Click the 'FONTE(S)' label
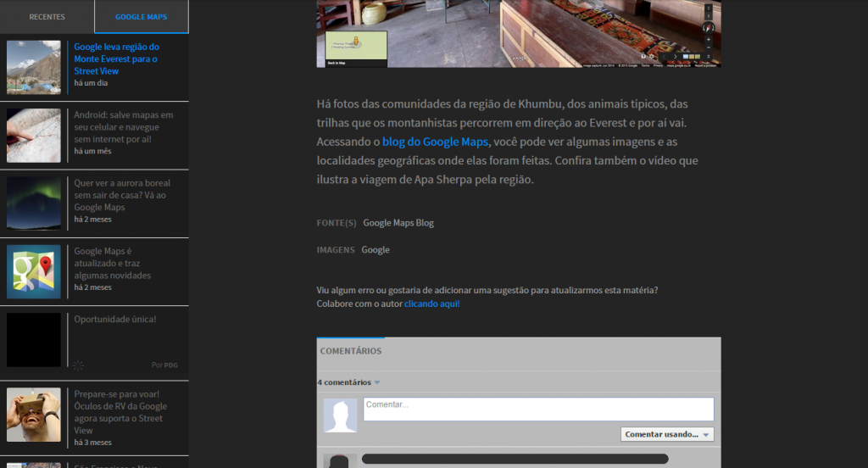This screenshot has width=868, height=468. click(336, 223)
